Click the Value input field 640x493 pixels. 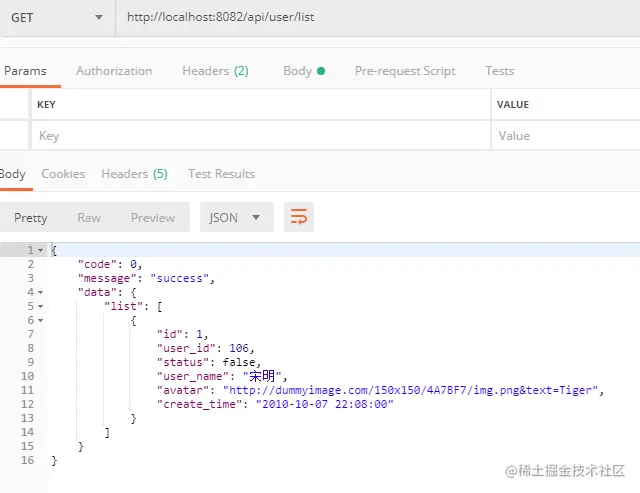[566, 135]
